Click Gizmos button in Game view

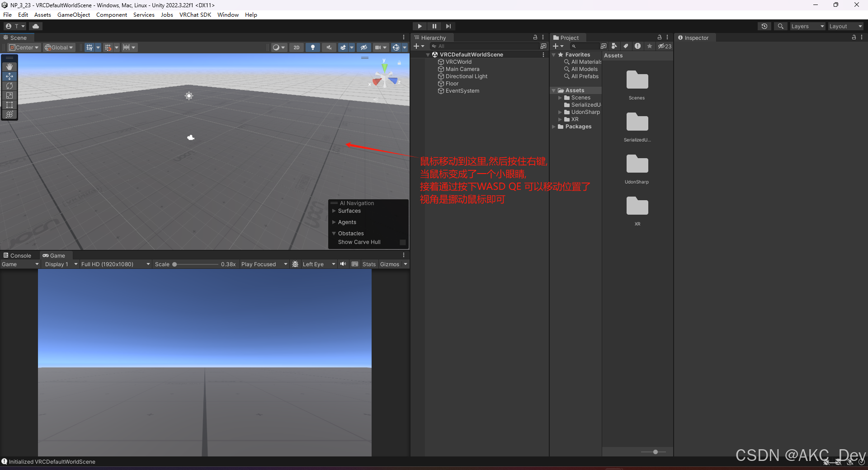[x=390, y=264]
